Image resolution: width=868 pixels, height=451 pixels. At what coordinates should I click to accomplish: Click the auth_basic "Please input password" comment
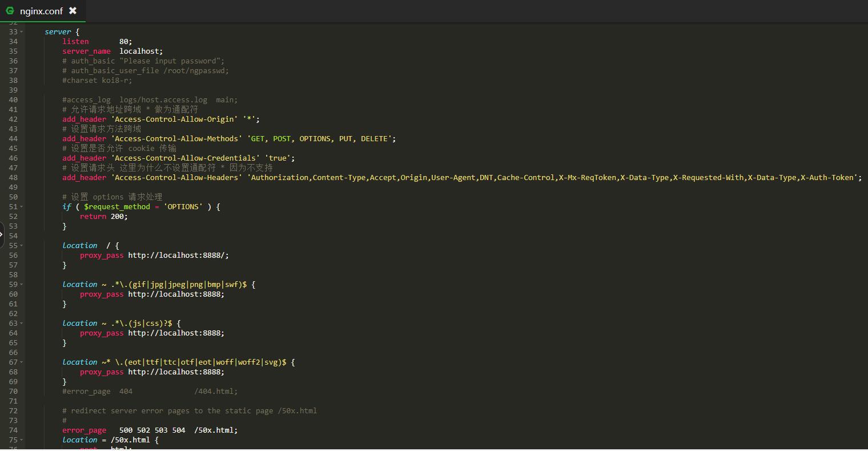143,61
